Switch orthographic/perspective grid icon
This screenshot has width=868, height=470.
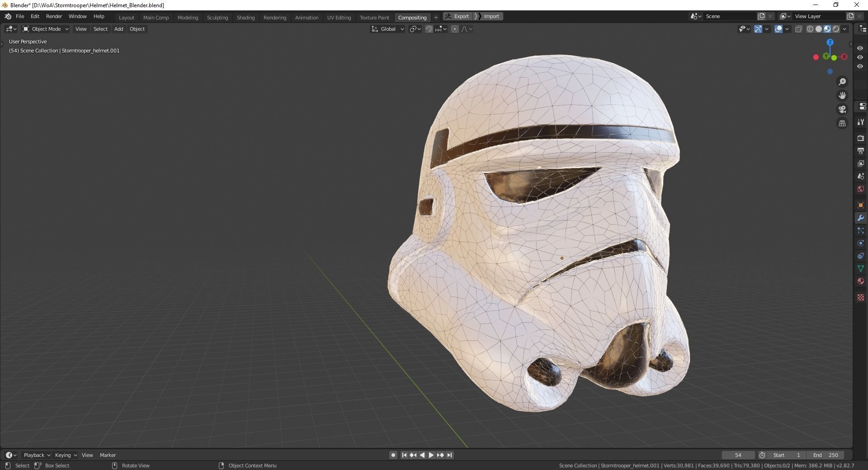click(842, 123)
